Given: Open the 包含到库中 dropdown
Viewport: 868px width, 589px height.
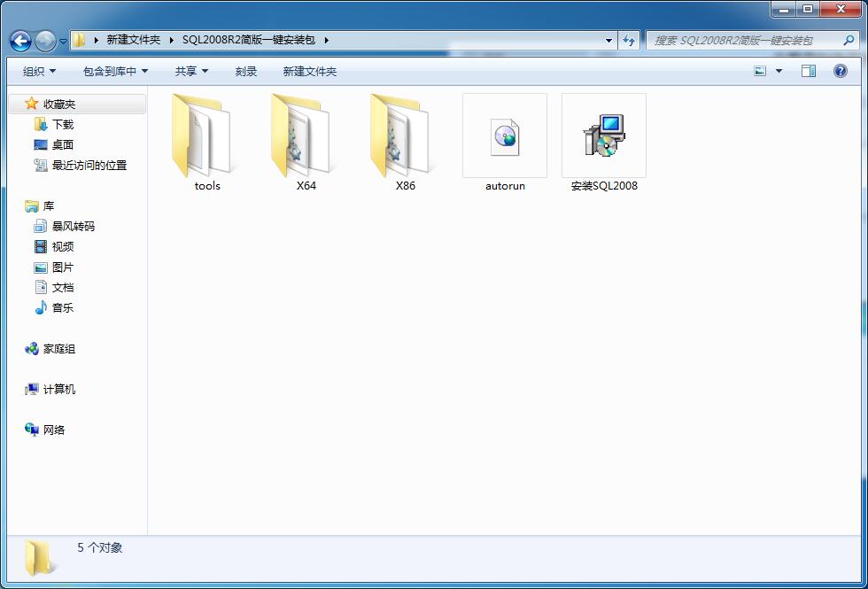Looking at the screenshot, I should tap(113, 71).
